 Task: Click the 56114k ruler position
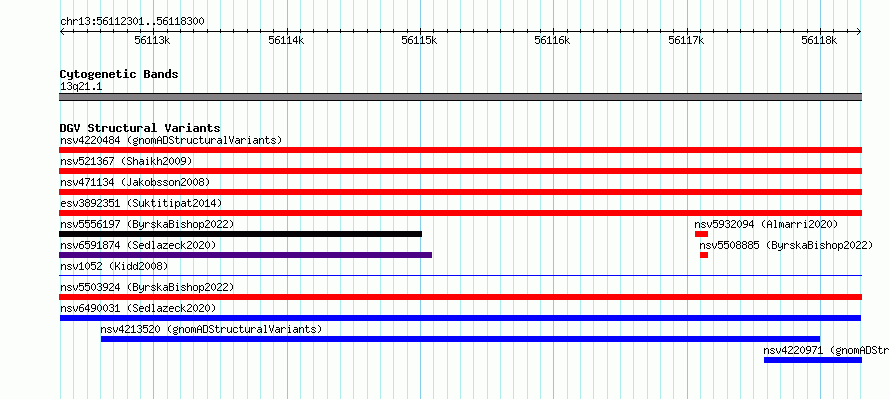(x=286, y=40)
